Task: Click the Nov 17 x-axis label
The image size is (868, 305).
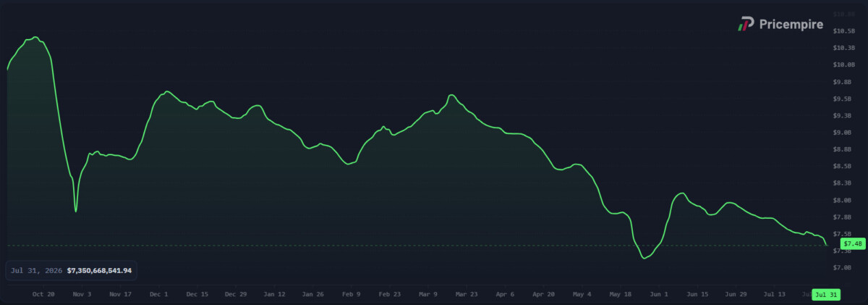Action: (x=120, y=295)
